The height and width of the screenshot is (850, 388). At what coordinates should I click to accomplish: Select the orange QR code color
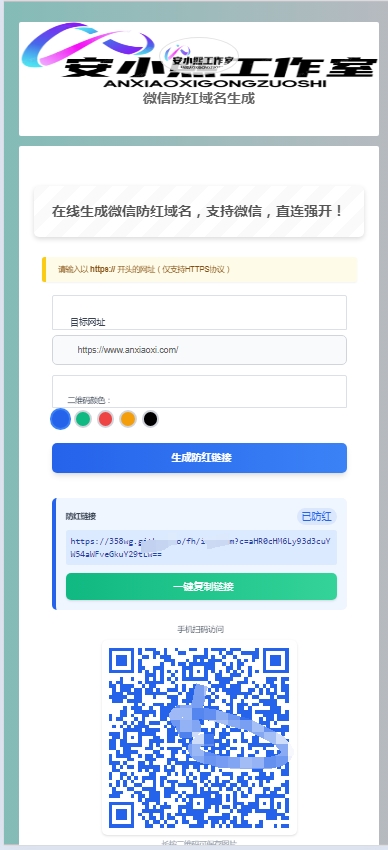(x=128, y=419)
